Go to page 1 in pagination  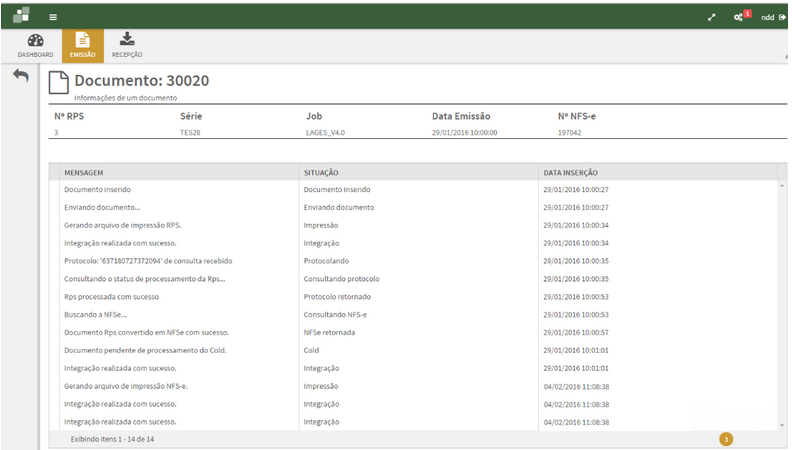(726, 438)
